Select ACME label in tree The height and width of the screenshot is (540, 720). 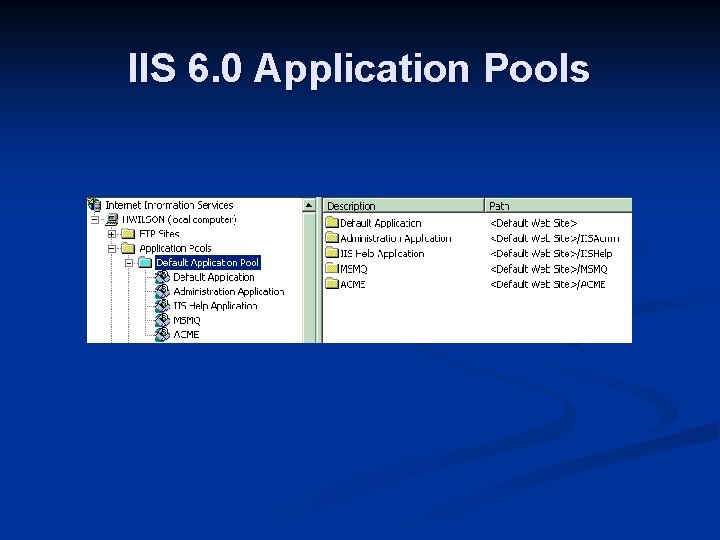tap(186, 334)
